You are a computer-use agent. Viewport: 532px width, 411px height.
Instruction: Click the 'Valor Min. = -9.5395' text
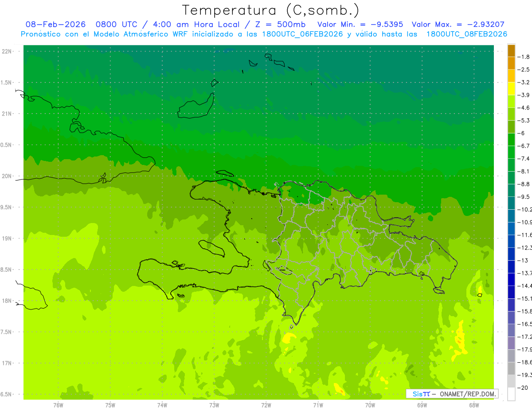coord(360,24)
